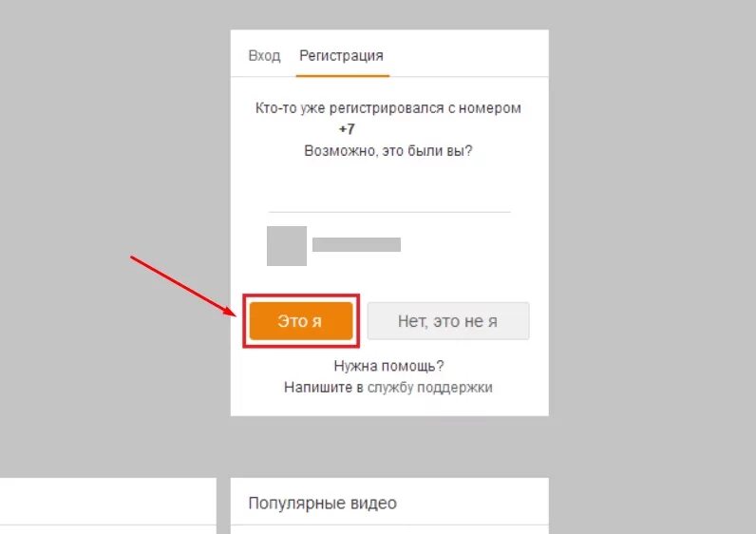Click the Кто-то уже регистрировался с номером text
Screen dimensions: 756x534
click(388, 108)
